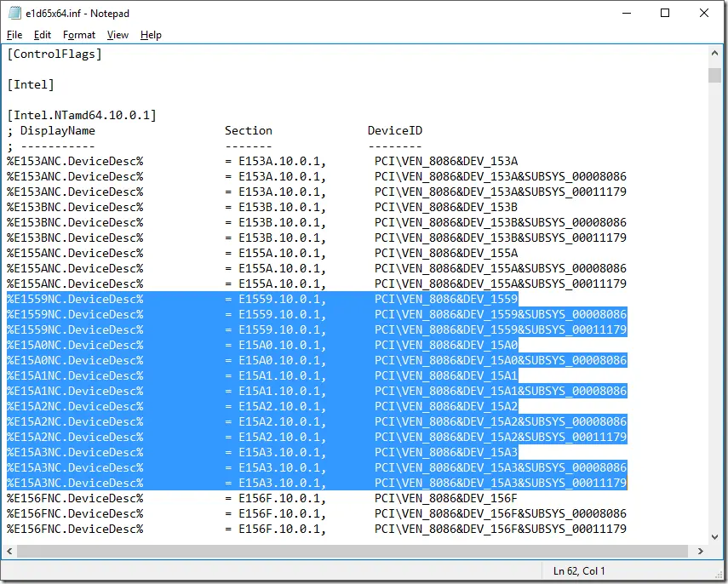Click the Ln 62, Col 1 status text
The width and height of the screenshot is (728, 584).
[578, 571]
